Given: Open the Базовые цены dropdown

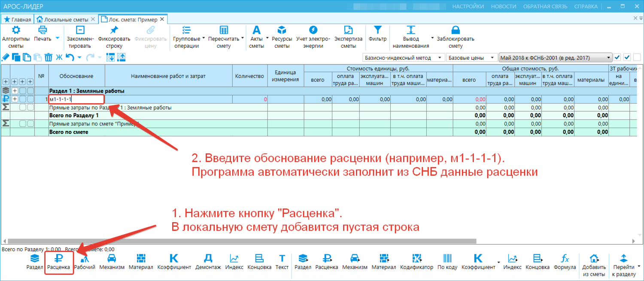Looking at the screenshot, I should pos(471,58).
